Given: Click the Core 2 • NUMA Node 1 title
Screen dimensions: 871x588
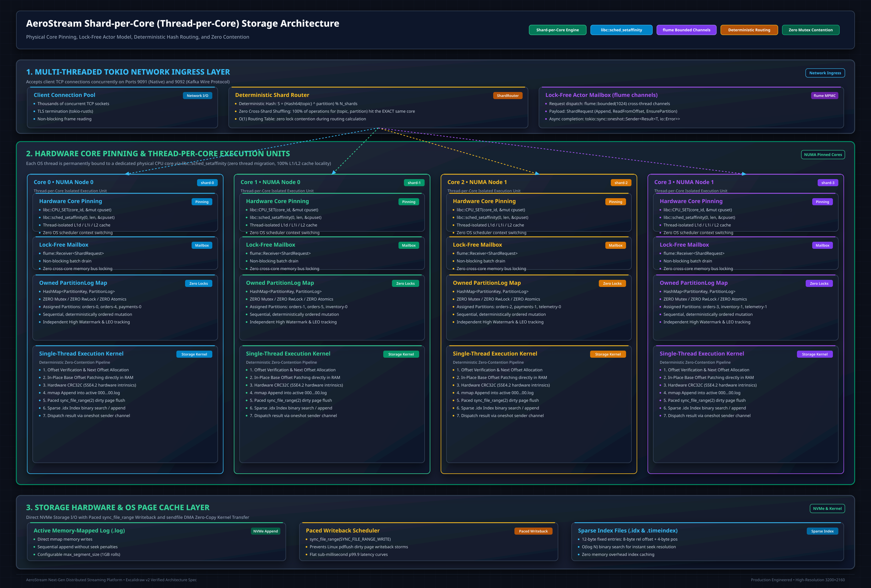Looking at the screenshot, I should pyautogui.click(x=477, y=182).
